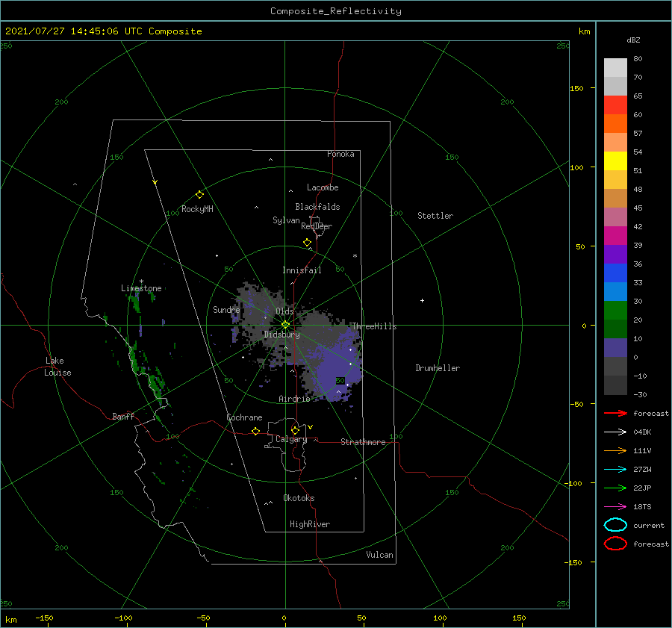672x628 pixels.
Task: Click the cyan current ellipse legend icon
Action: [x=615, y=525]
